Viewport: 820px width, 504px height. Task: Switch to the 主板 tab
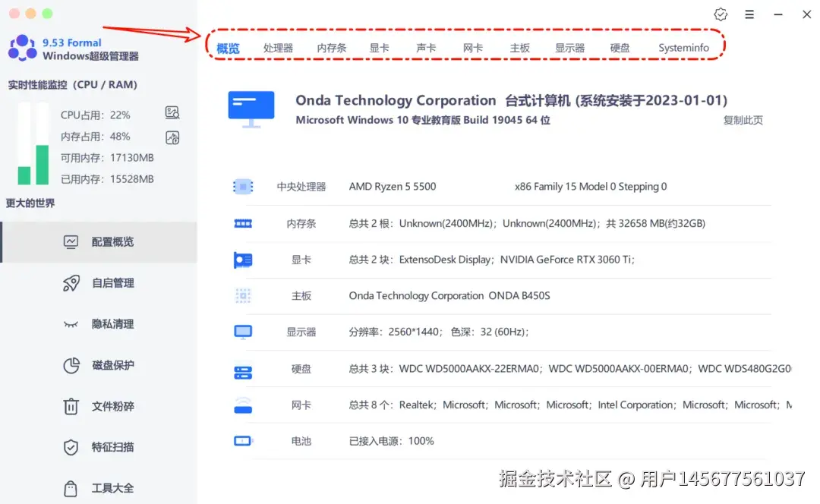point(520,48)
